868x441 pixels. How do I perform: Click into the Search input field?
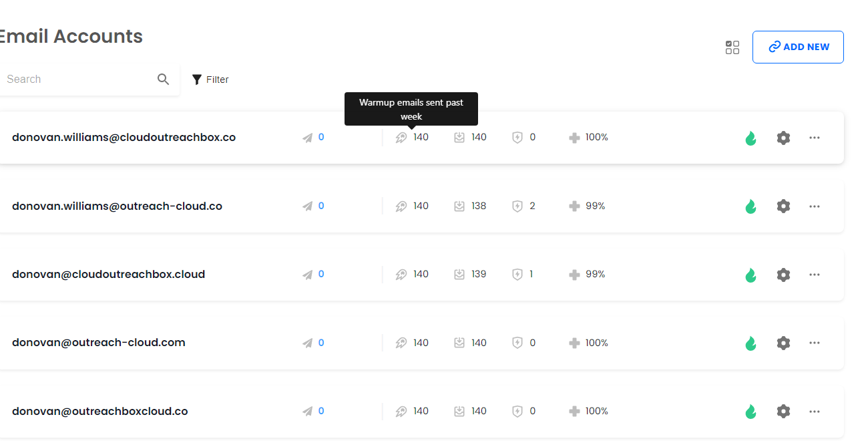click(77, 80)
